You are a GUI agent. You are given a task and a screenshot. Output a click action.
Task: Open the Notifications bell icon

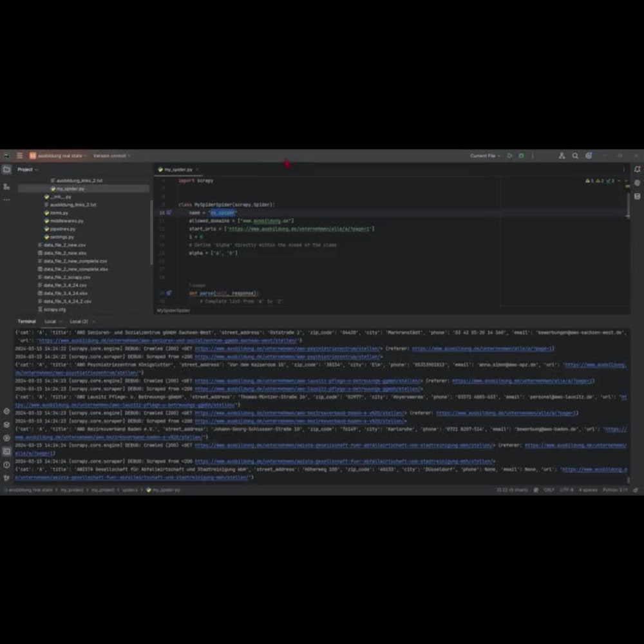(x=637, y=169)
